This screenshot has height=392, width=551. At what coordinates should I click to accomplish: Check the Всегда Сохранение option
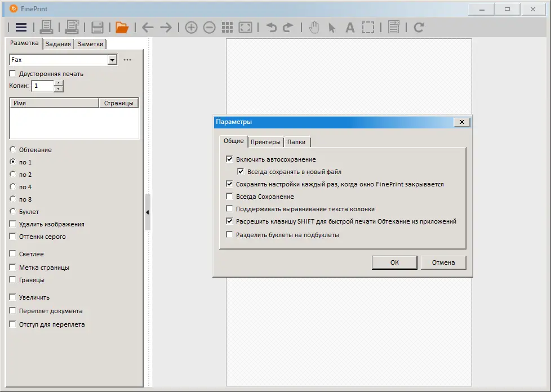(229, 197)
